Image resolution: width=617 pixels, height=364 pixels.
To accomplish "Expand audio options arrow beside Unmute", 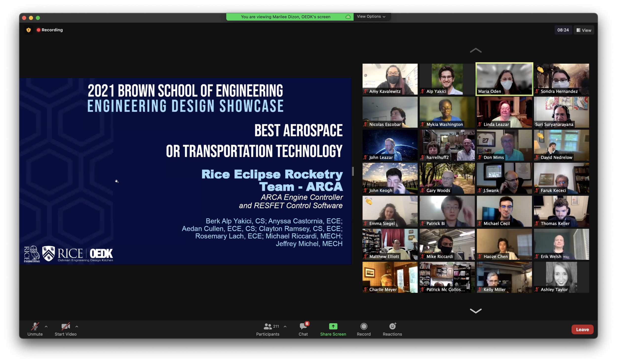I will (46, 327).
